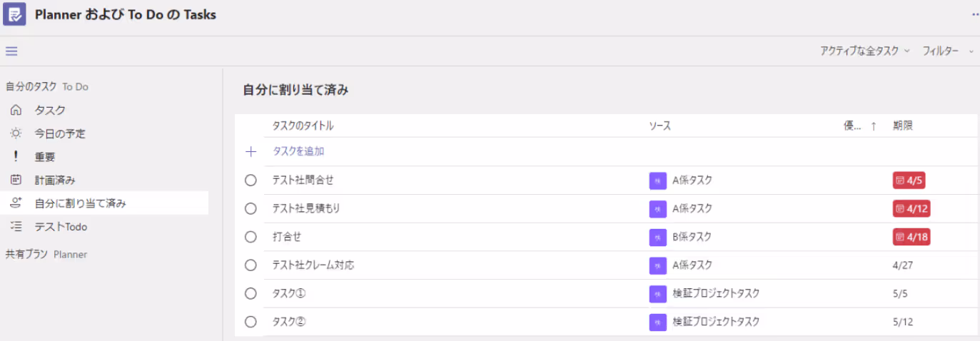
Task: Click the plan icon in タスク② row
Action: pos(658,322)
